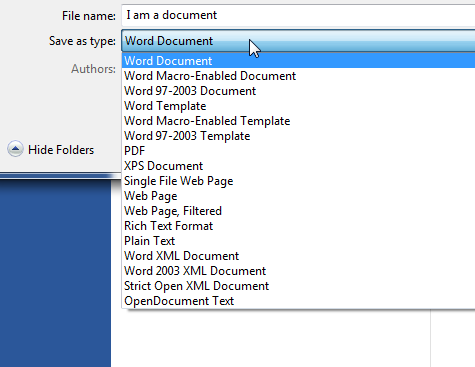Select Rich Text Format type
475x367 pixels.
click(x=299, y=226)
